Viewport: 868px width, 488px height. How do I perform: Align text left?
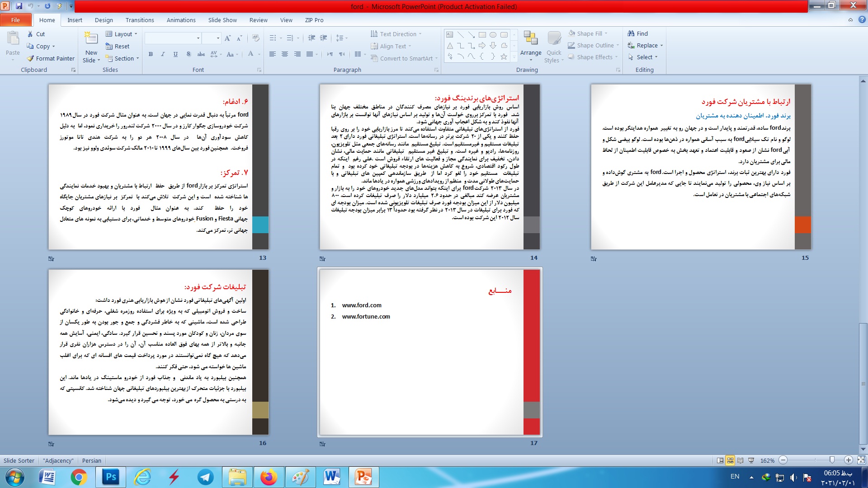(272, 54)
